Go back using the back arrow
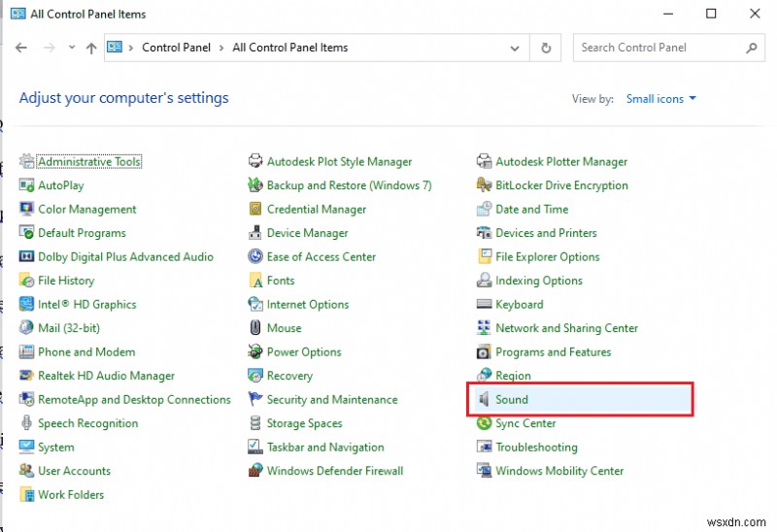This screenshot has height=532, width=777. click(22, 48)
